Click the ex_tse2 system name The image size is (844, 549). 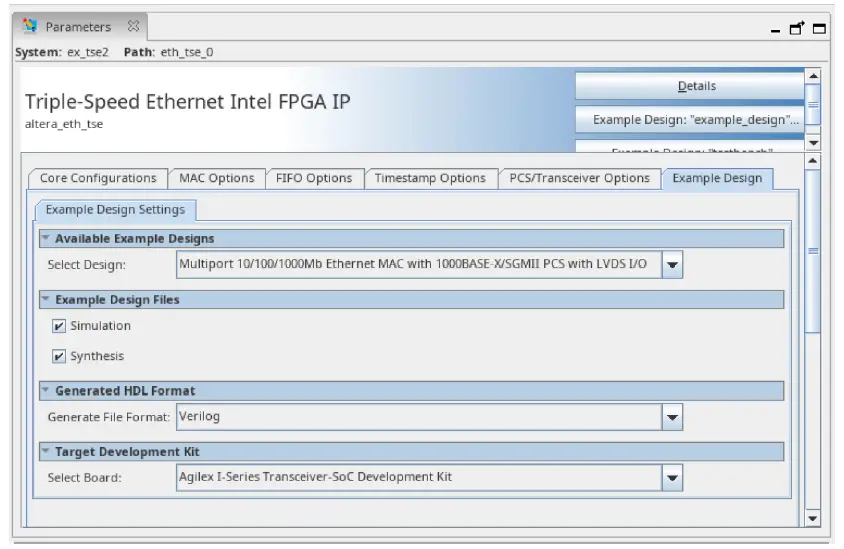(88, 52)
